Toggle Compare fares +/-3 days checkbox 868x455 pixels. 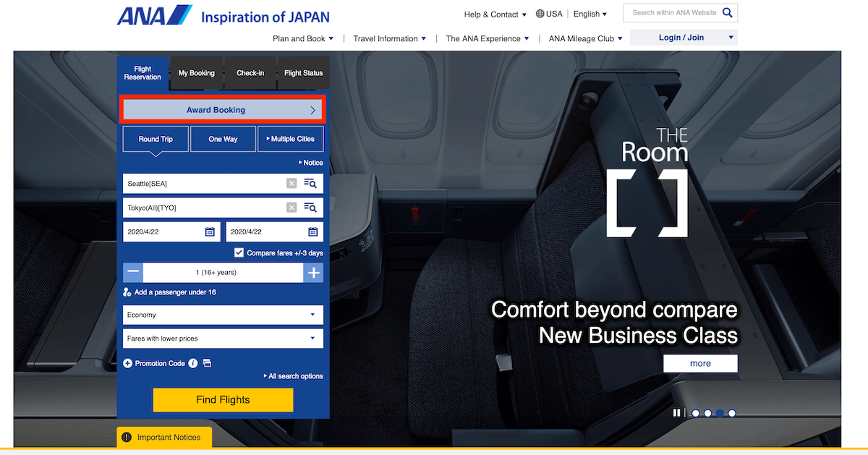point(239,253)
